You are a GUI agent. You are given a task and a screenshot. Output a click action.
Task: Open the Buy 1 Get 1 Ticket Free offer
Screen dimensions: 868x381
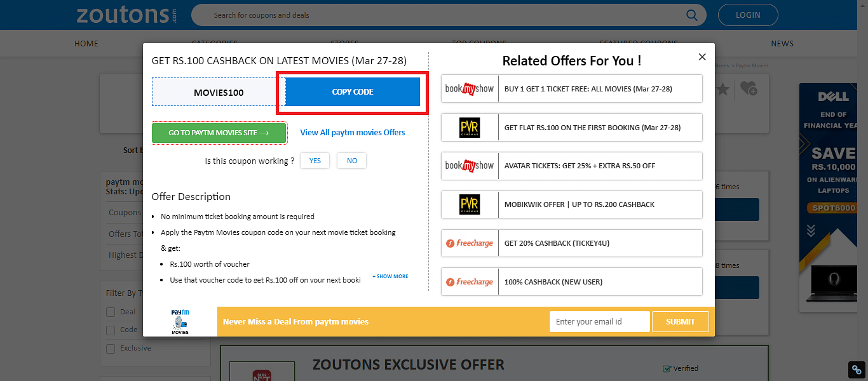click(x=572, y=88)
